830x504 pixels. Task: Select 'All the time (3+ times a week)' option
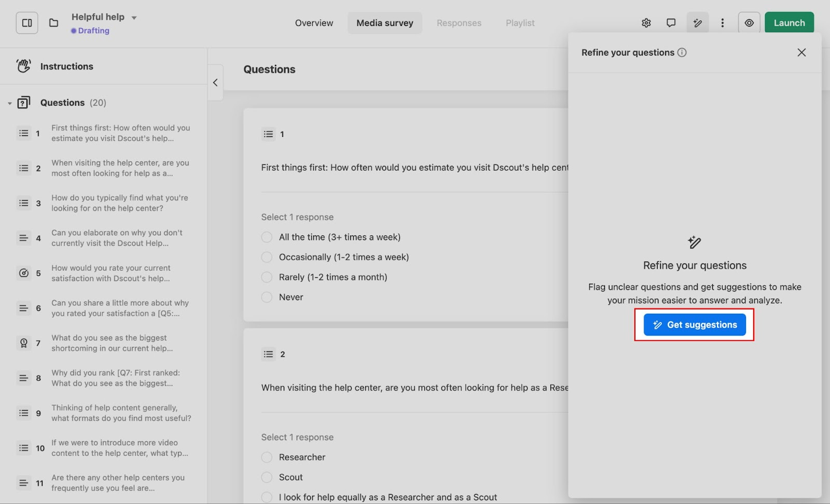(x=267, y=237)
